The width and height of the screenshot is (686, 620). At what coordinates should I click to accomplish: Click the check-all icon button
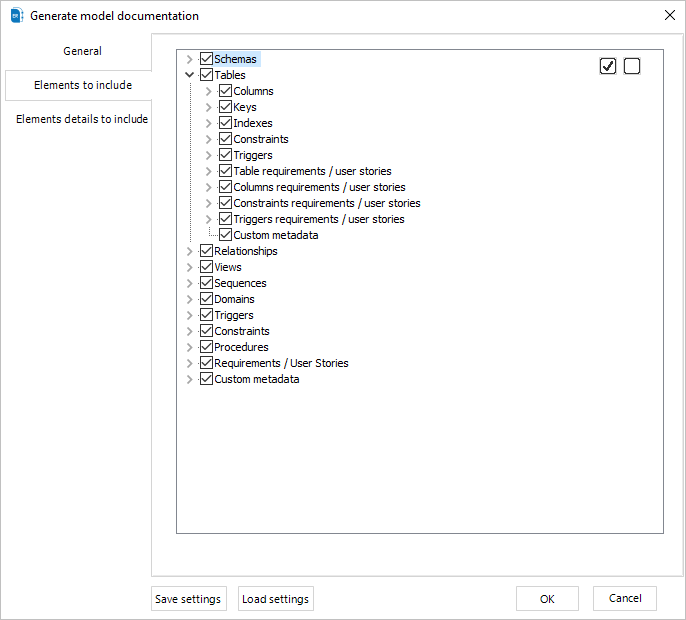click(x=608, y=66)
